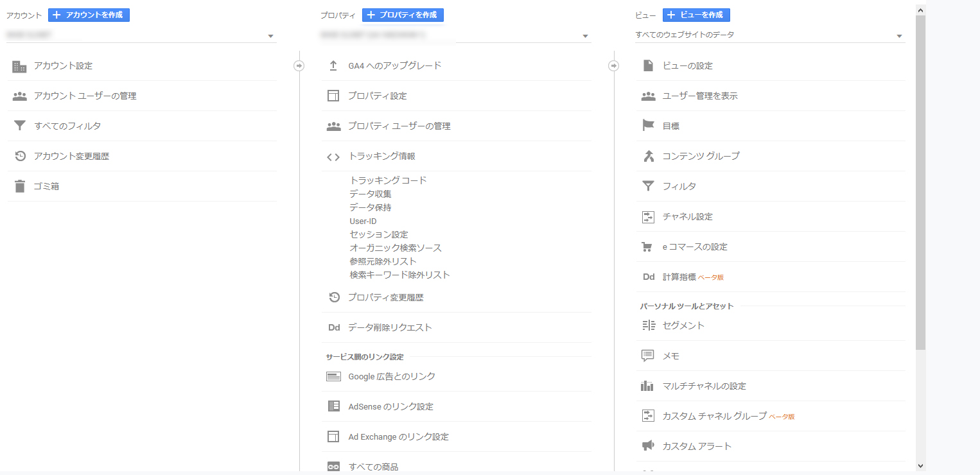The image size is (980, 475).
Task: Click the arrow between property and view columns
Action: [x=613, y=65]
